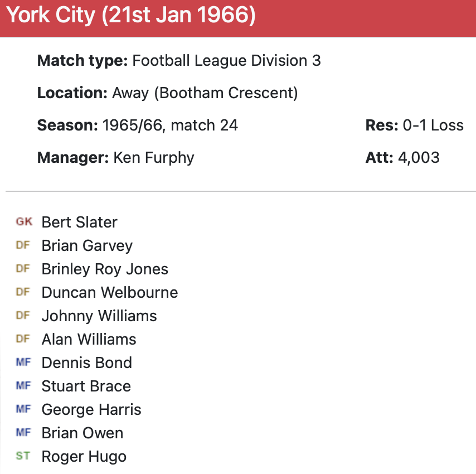Viewport: 476px width, 474px height.
Task: Click the ST icon next to Roger Hugo
Action: (23, 456)
